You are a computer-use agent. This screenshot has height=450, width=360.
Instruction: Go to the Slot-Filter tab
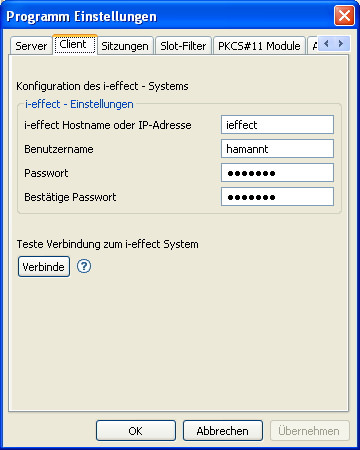183,46
